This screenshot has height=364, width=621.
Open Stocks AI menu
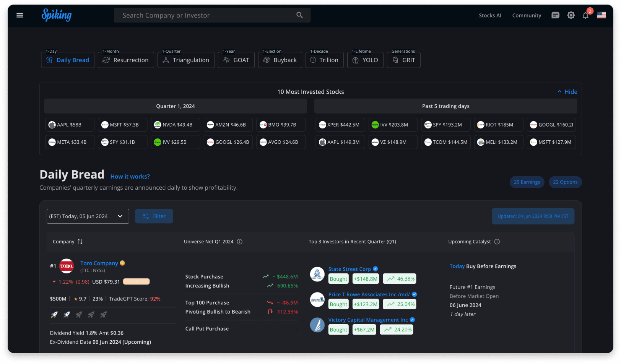[490, 16]
